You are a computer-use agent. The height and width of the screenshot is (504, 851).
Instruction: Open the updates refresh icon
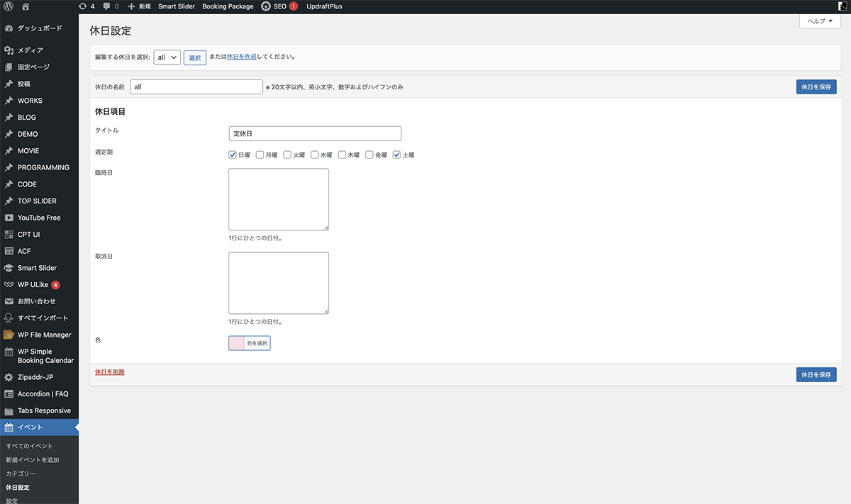[83, 6]
